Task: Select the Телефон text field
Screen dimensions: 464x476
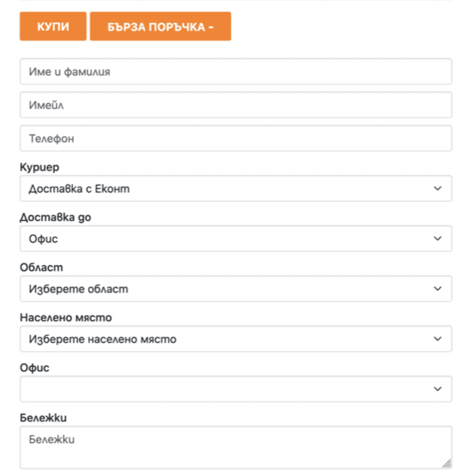Action: (235, 139)
